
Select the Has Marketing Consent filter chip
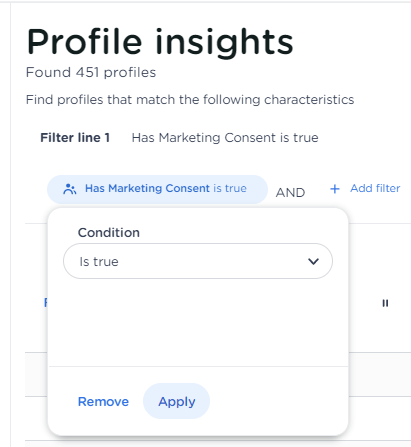(157, 189)
